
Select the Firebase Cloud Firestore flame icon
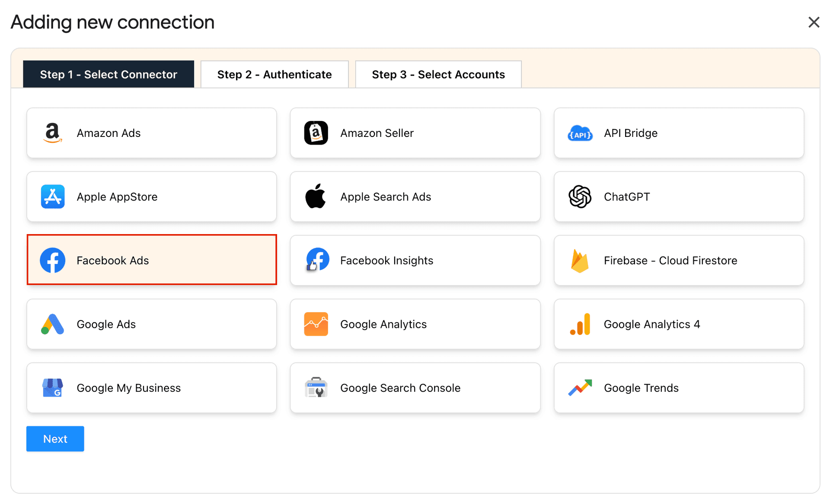coord(580,260)
